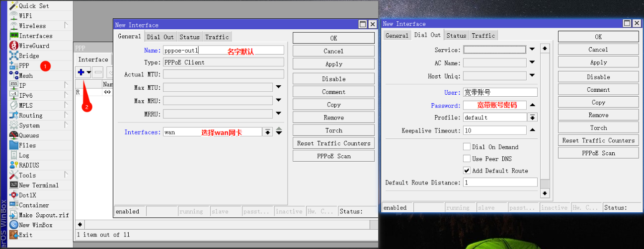Image resolution: width=644 pixels, height=249 pixels.
Task: Click the blue plus add button
Action: 81,72
